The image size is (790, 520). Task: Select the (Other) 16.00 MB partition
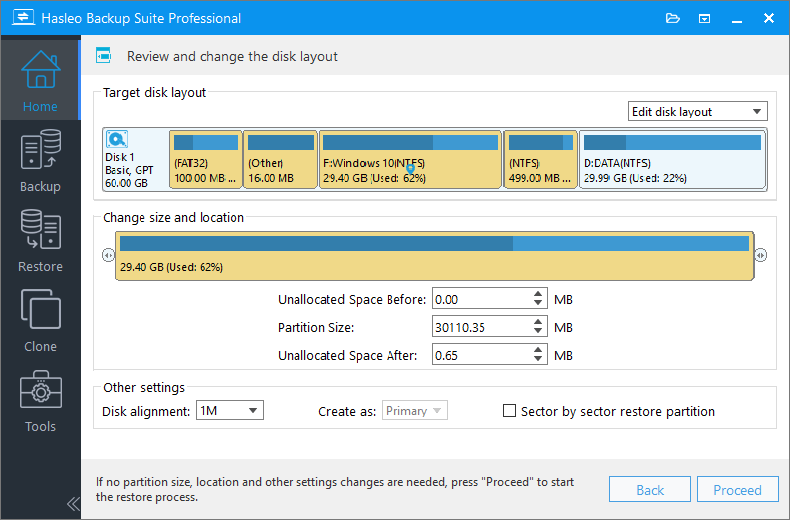point(281,159)
